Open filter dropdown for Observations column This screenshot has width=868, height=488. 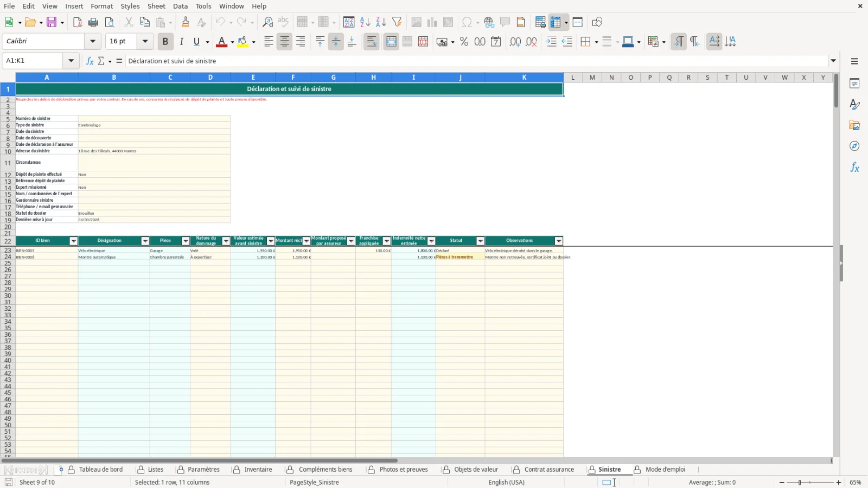tap(559, 241)
